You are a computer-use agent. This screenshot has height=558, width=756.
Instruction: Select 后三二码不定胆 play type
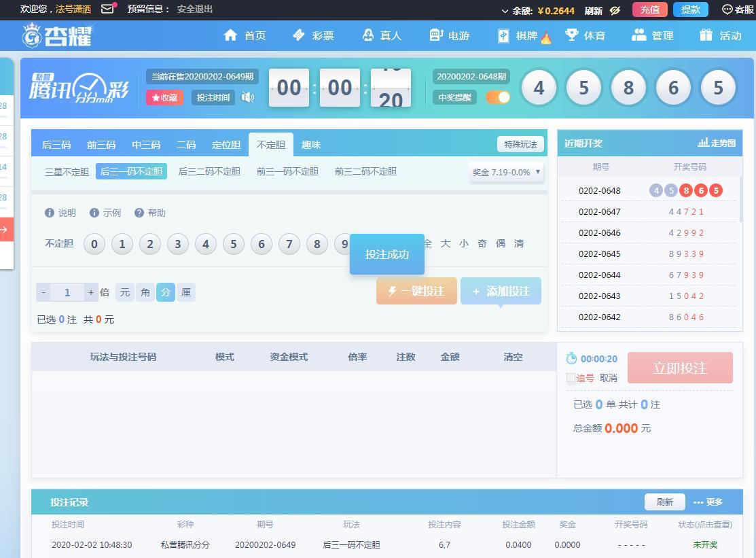tap(209, 171)
